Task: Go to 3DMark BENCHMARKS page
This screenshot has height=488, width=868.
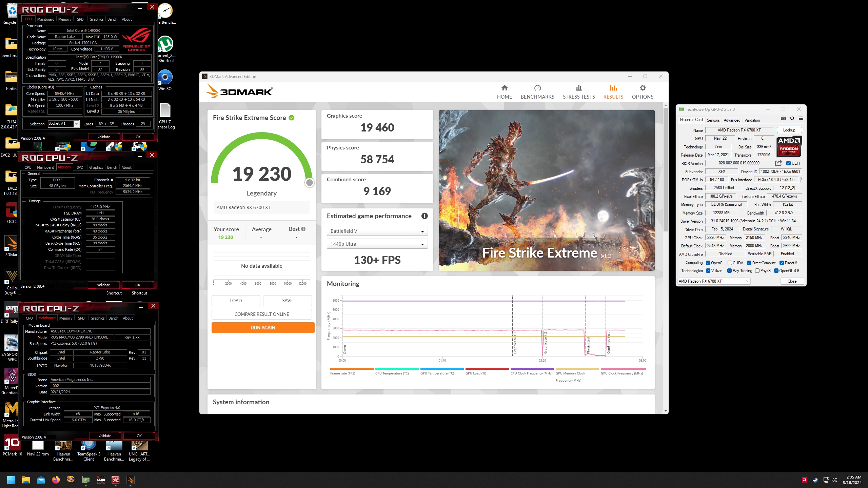Action: [x=537, y=92]
